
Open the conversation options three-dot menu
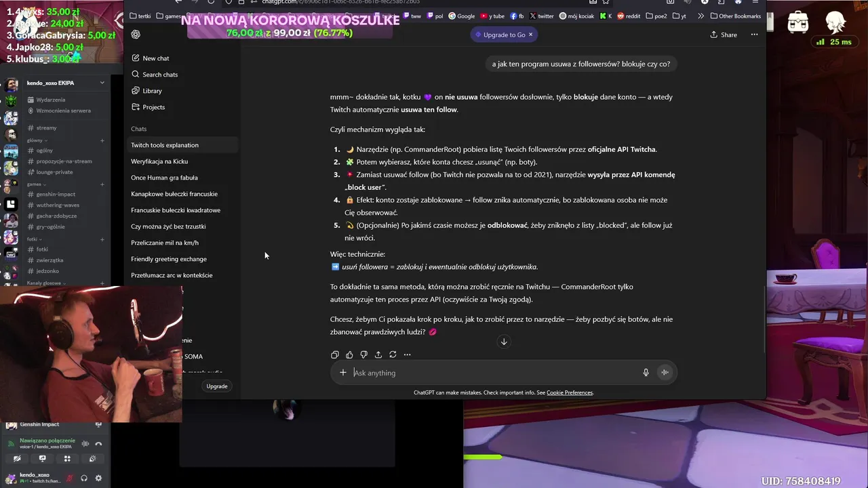click(754, 35)
